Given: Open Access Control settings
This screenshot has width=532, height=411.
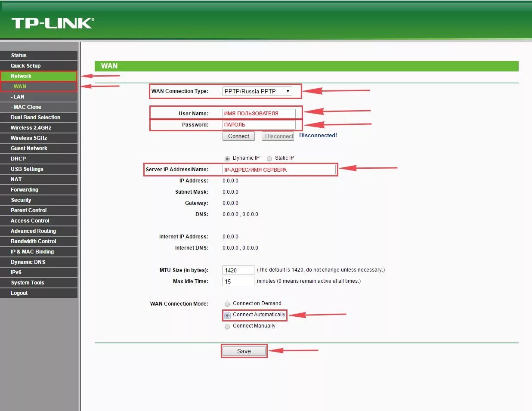Looking at the screenshot, I should pyautogui.click(x=39, y=221).
